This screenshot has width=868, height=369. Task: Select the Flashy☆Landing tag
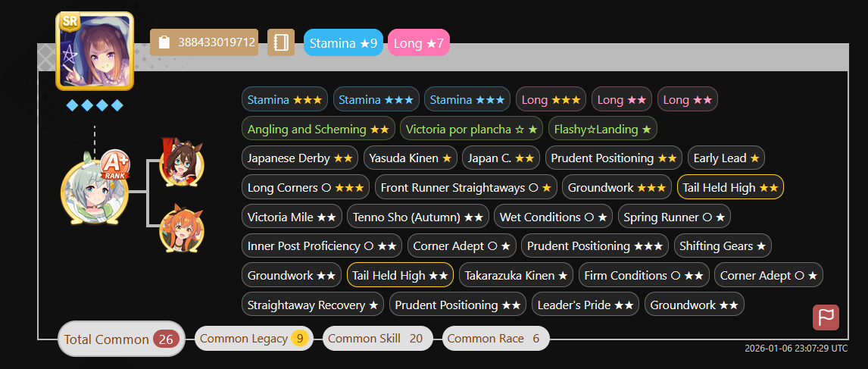602,129
